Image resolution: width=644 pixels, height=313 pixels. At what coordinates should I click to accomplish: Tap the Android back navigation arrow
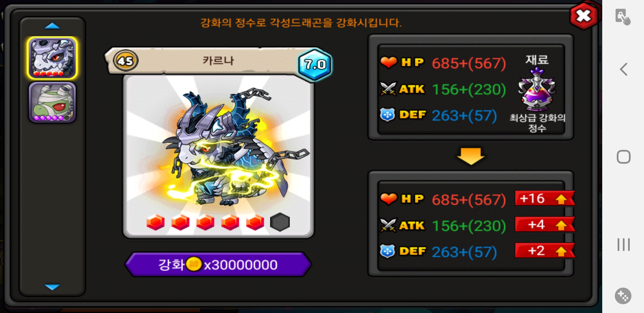click(623, 69)
